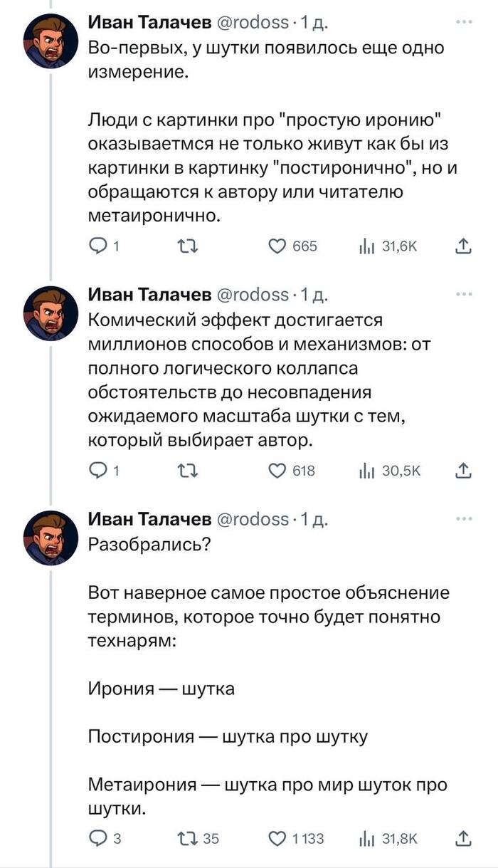
Task: Open more options on "Разобрались?" tweet
Action: [x=463, y=518]
